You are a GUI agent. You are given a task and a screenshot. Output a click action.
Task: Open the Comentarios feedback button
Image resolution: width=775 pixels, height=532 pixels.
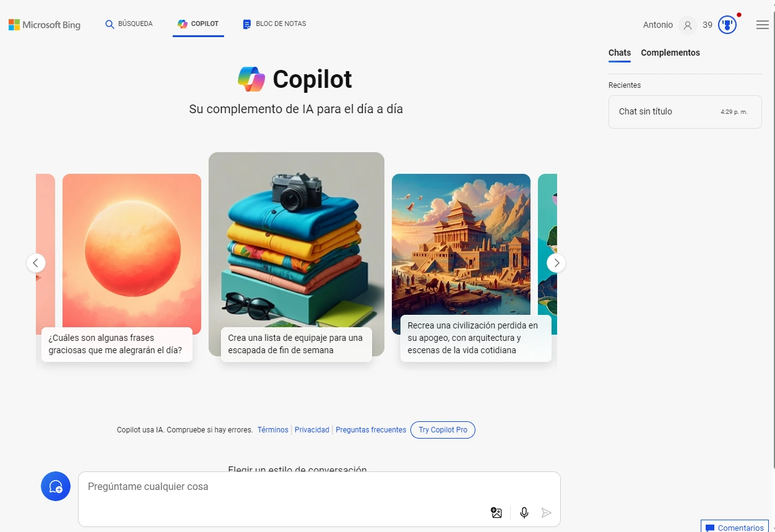[x=735, y=527]
